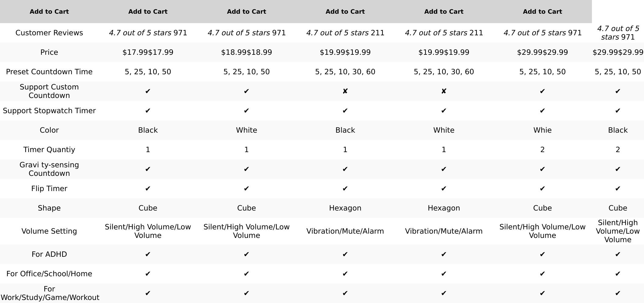
Task: Open star rating reviews for the $17.99 timer
Action: point(140,33)
